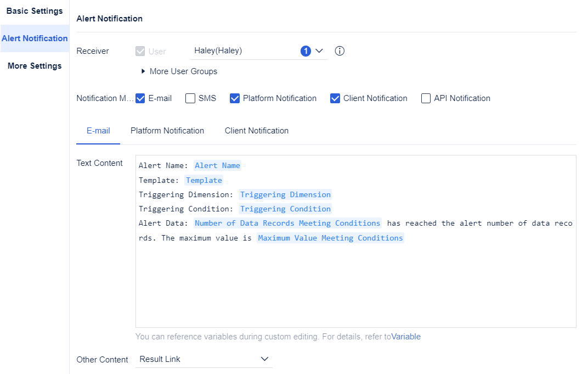
Task: Expand More User Groups
Action: 179,71
